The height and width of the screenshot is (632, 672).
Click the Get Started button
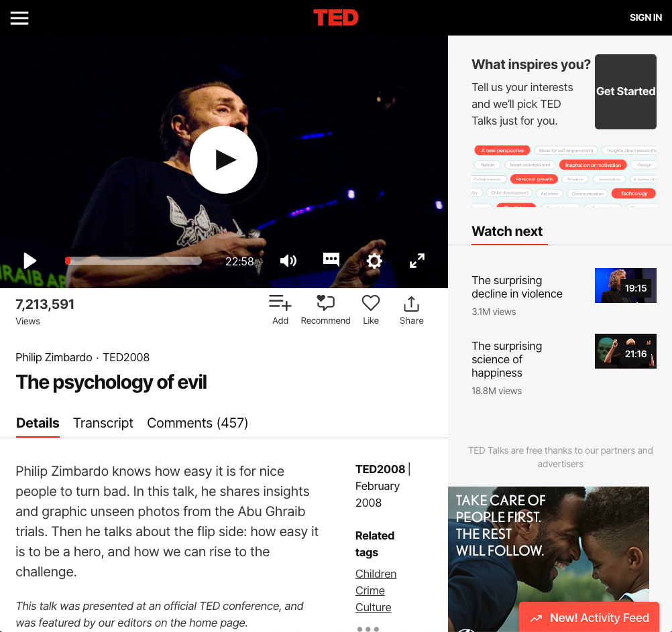625,92
